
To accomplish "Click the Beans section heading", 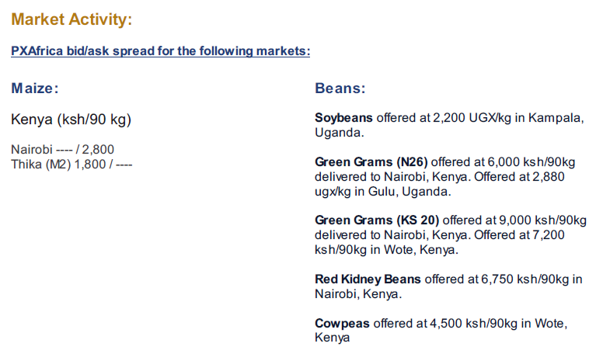I will 340,88.
